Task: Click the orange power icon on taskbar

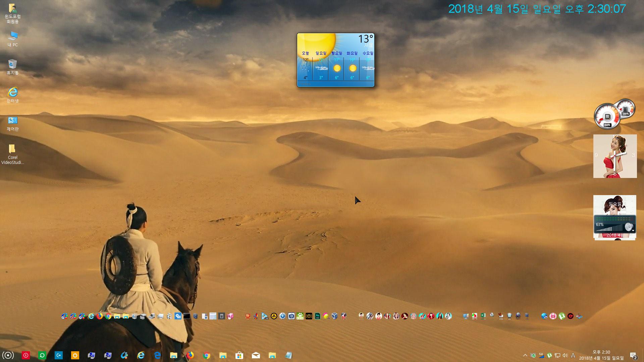Action: pos(75,355)
